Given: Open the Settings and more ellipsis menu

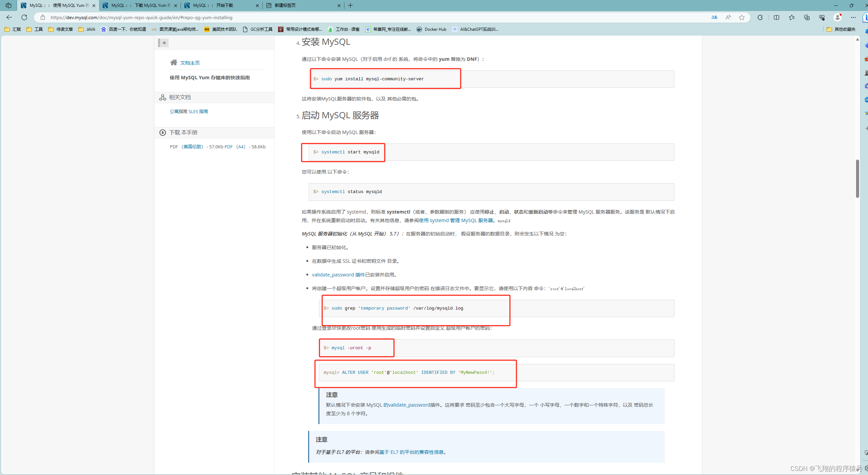Looking at the screenshot, I should click(x=853, y=17).
